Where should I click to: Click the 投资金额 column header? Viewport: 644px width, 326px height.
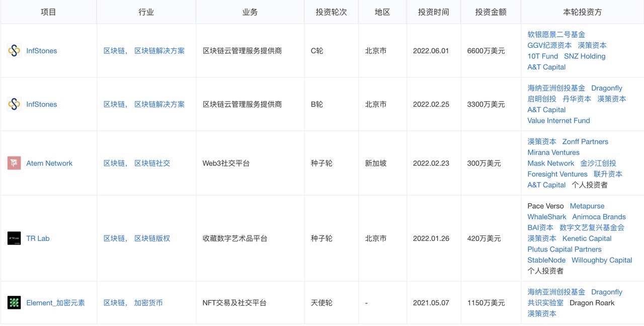pos(491,12)
